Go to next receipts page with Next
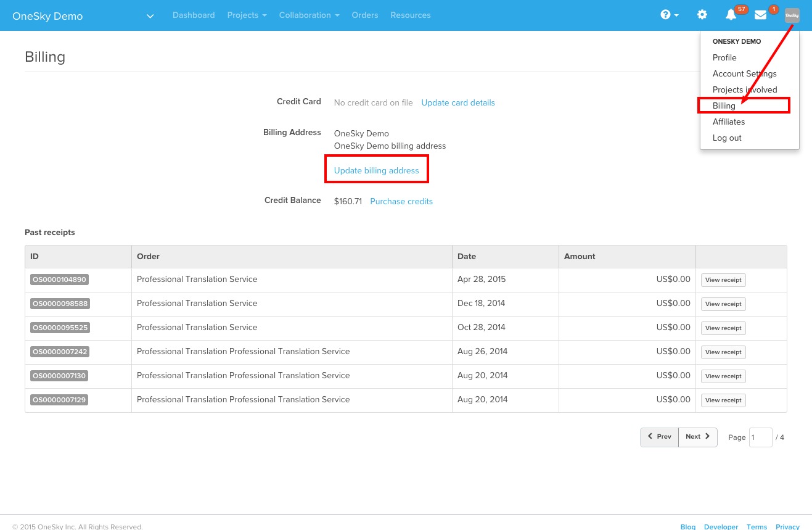This screenshot has width=812, height=530. tap(698, 437)
